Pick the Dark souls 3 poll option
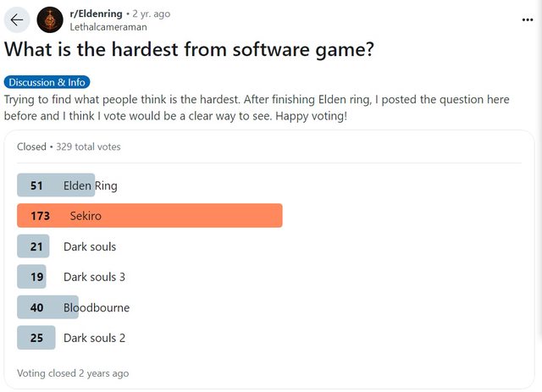The image size is (542, 392). [x=94, y=277]
